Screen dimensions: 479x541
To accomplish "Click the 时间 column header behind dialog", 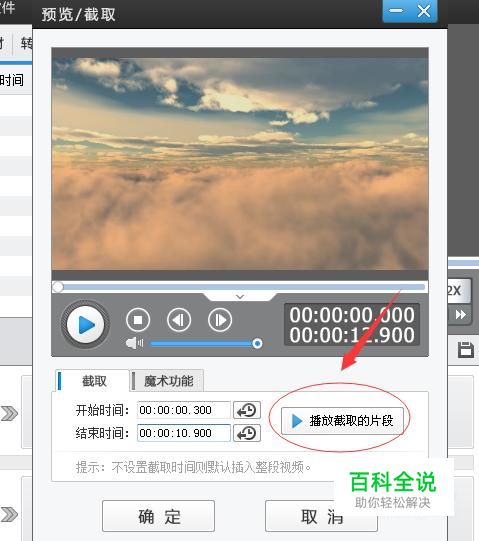I will [12, 80].
